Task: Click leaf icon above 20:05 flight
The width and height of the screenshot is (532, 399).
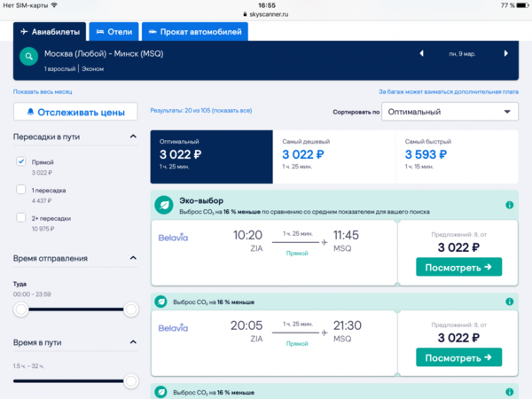Action: (x=160, y=301)
